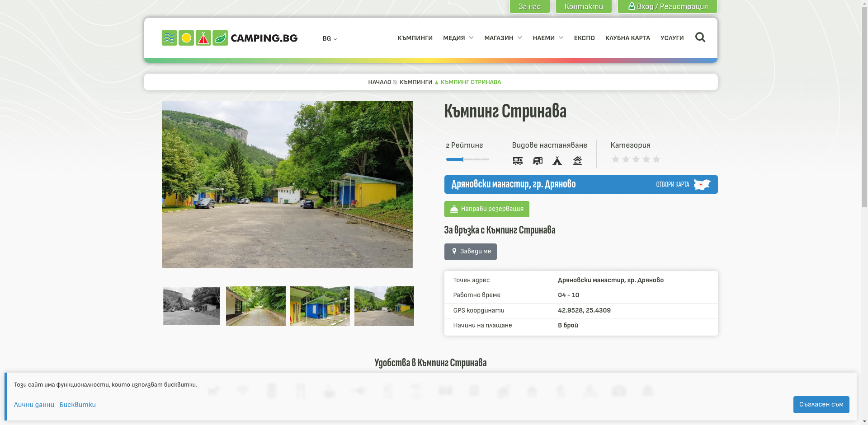Select the caravan accommodation icon

(x=538, y=160)
